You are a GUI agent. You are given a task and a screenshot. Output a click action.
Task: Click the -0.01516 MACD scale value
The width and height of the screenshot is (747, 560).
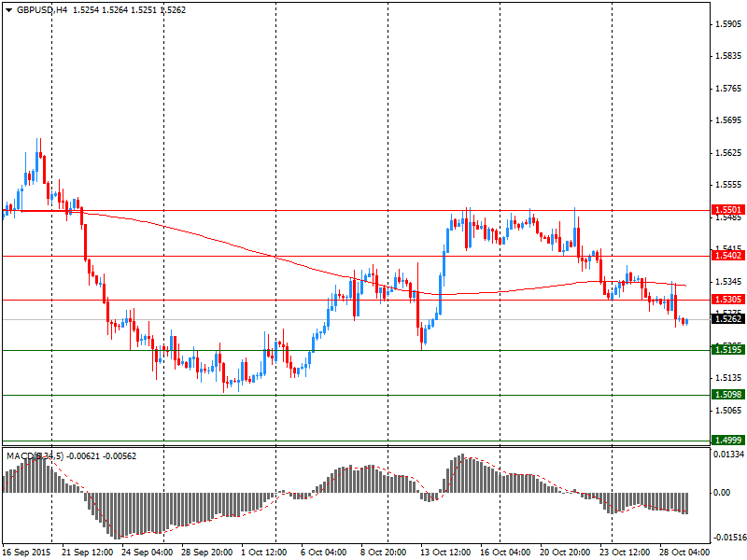(729, 538)
